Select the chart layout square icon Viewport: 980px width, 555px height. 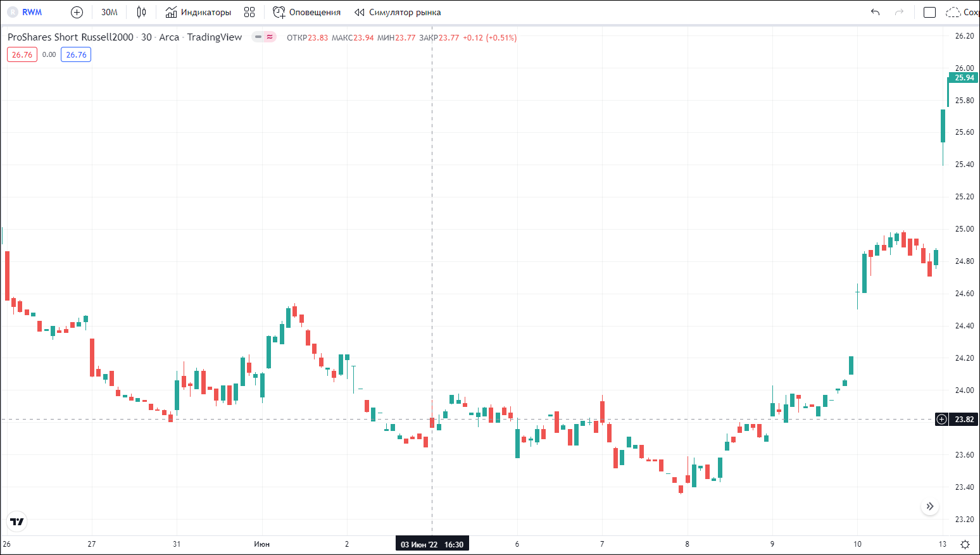click(x=929, y=12)
